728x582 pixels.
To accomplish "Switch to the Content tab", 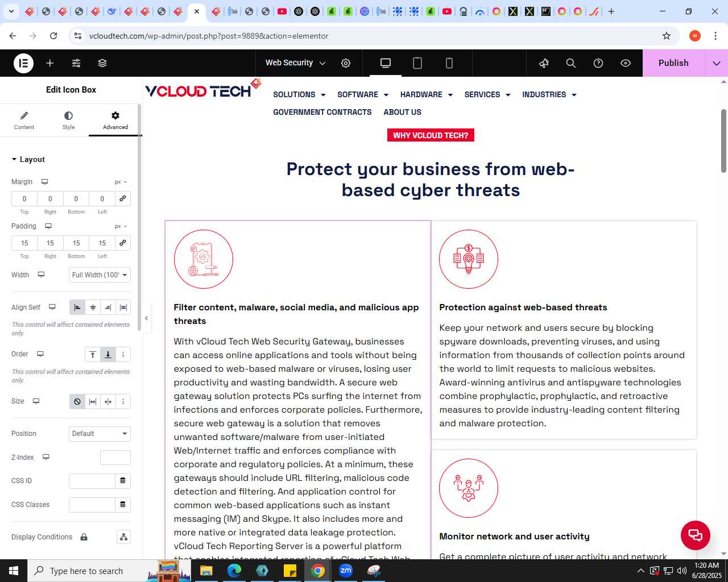I will tap(24, 120).
